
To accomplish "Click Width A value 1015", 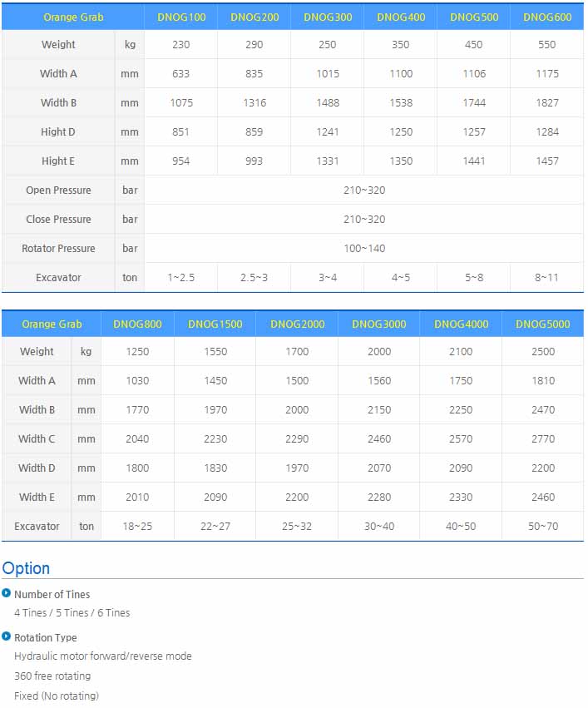I will pos(328,73).
